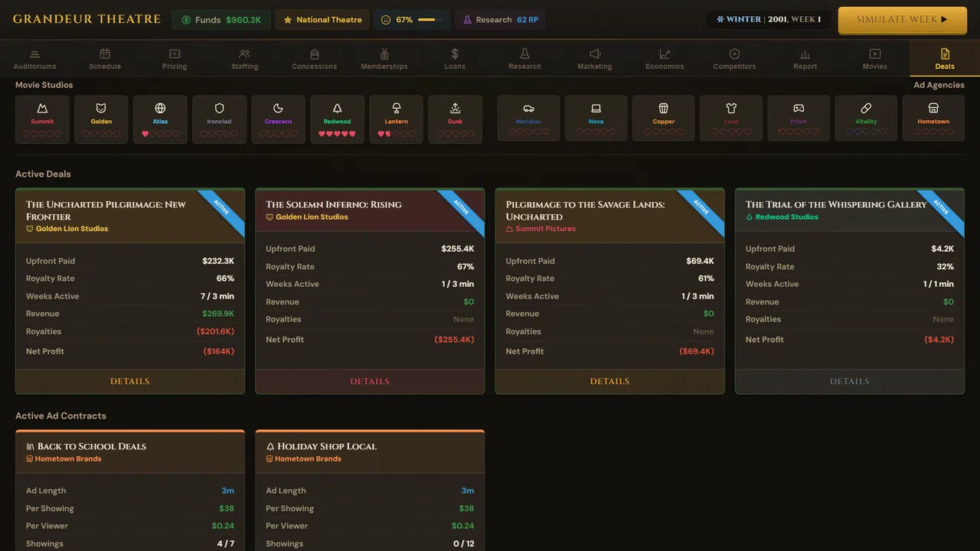Click Golden Lion Studios under Solemn Inferno

pos(312,217)
